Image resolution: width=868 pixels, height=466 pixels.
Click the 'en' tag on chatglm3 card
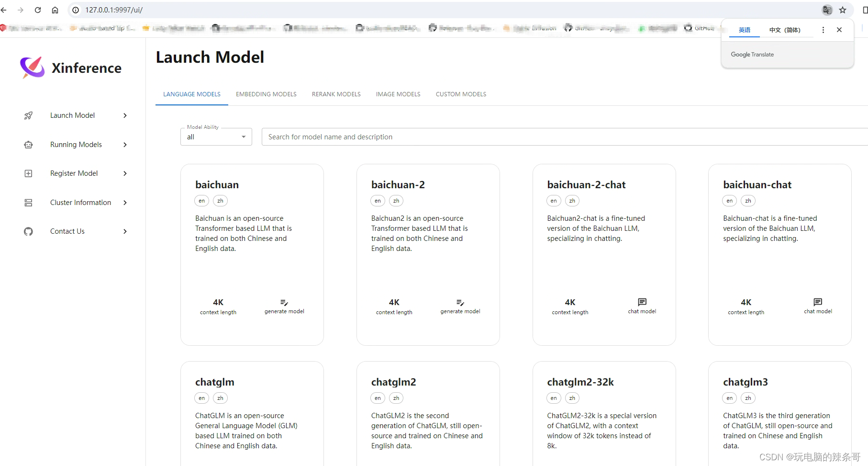730,398
